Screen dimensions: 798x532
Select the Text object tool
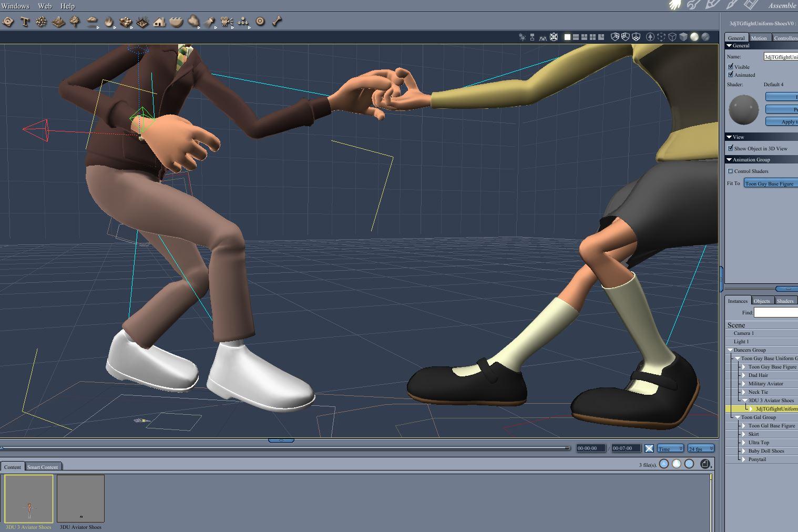click(25, 22)
